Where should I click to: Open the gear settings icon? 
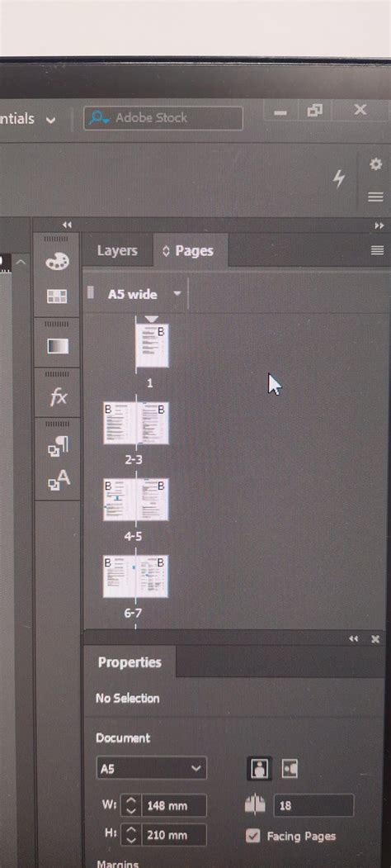[x=375, y=164]
